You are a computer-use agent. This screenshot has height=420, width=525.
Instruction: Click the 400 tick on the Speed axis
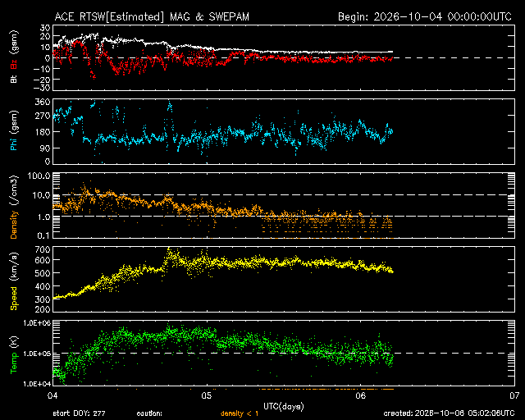[x=43, y=286]
